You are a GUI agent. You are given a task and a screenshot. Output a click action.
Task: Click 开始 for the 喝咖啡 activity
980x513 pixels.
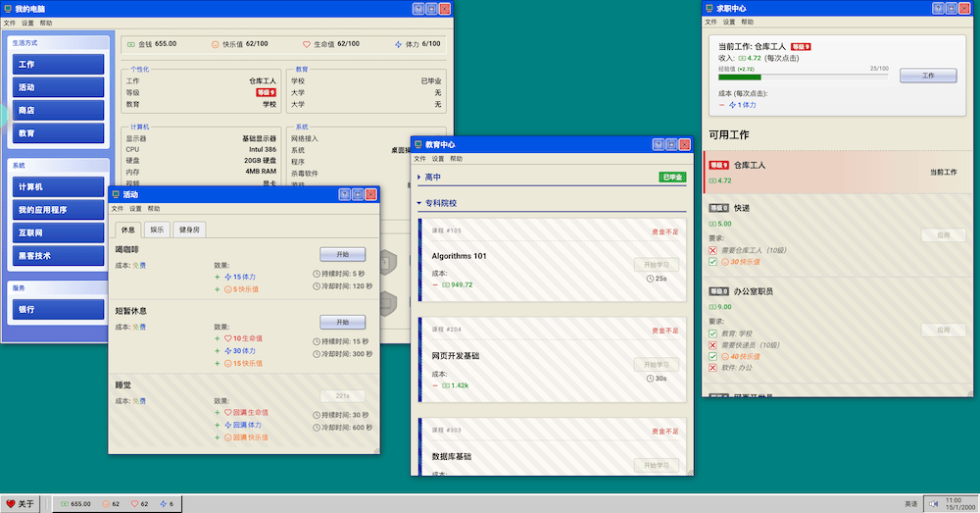(x=342, y=254)
